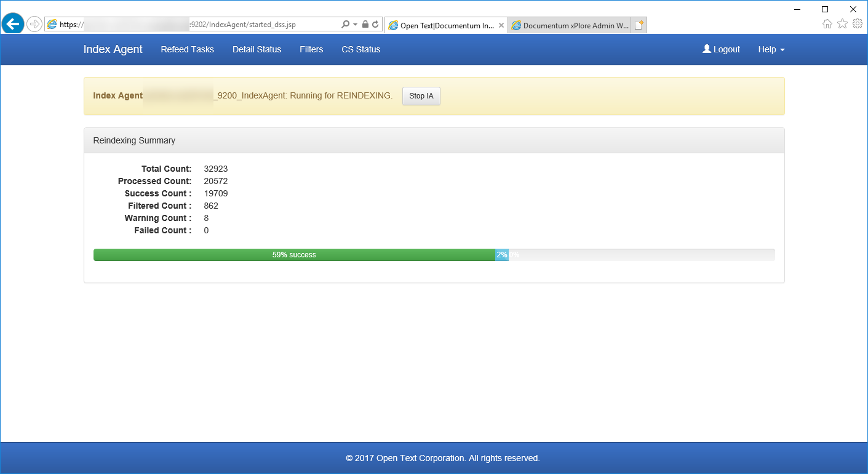Open Refeed Tasks menu item
This screenshot has height=474, width=868.
point(187,49)
